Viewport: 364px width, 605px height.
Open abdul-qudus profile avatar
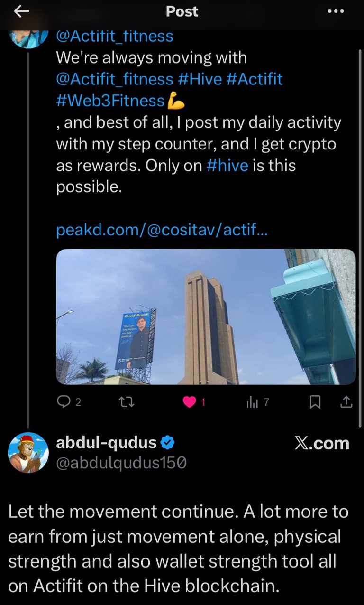click(28, 452)
